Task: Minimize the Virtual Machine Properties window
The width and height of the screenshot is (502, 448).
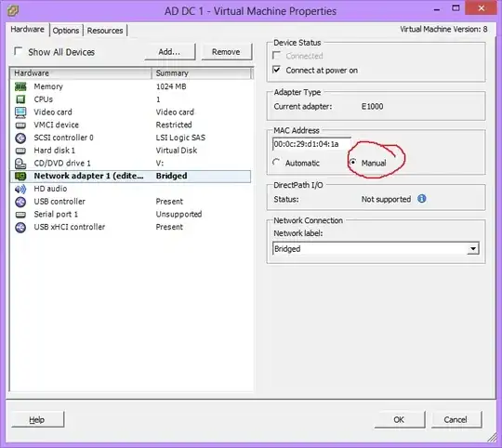Action: 436,9
